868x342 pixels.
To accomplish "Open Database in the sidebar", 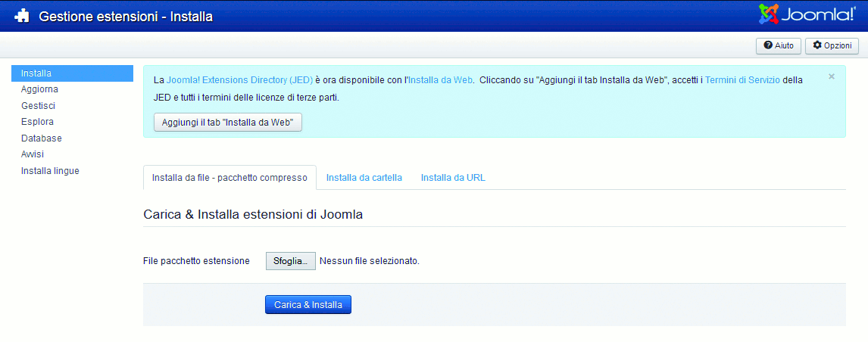I will pyautogui.click(x=41, y=138).
